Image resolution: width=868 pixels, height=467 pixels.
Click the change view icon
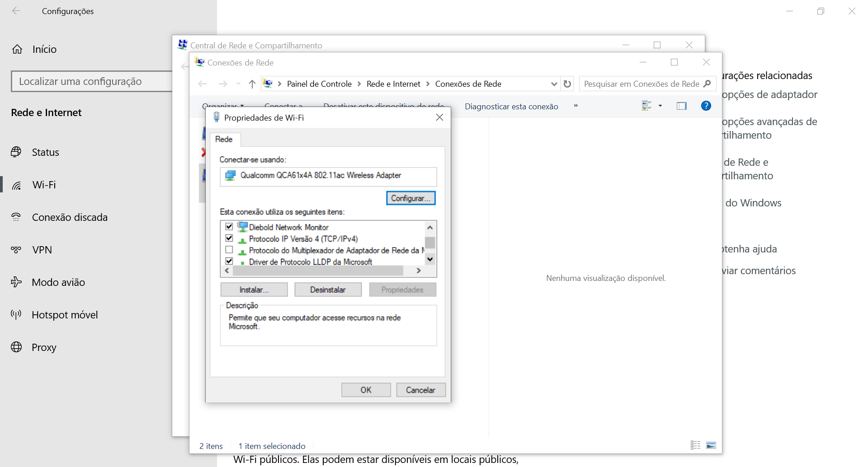tap(647, 106)
